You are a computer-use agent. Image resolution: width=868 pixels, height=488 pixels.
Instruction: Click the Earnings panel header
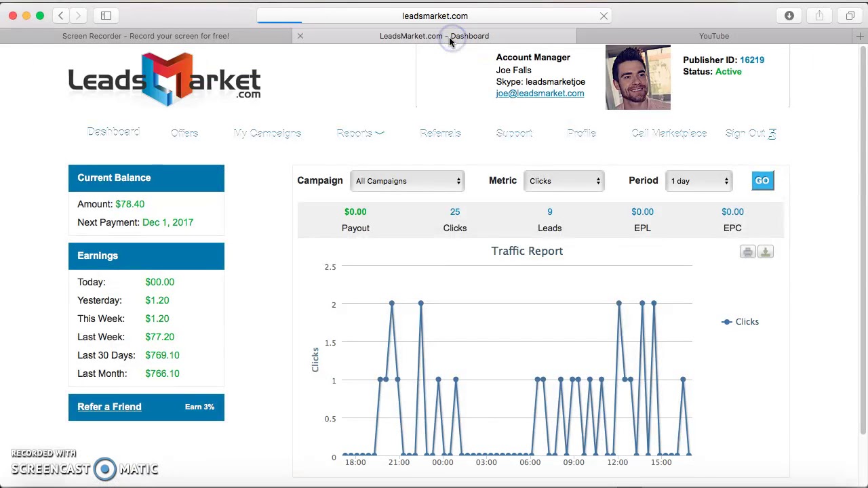[x=146, y=256]
